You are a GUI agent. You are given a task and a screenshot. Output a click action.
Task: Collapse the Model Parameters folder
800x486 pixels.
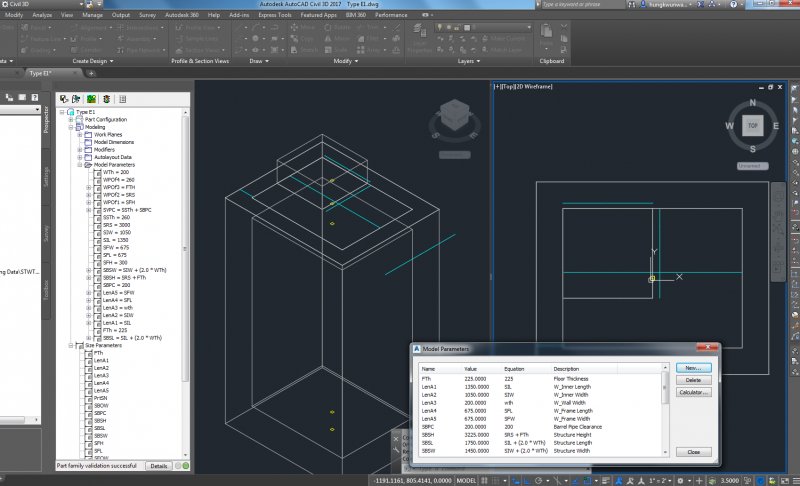80,165
